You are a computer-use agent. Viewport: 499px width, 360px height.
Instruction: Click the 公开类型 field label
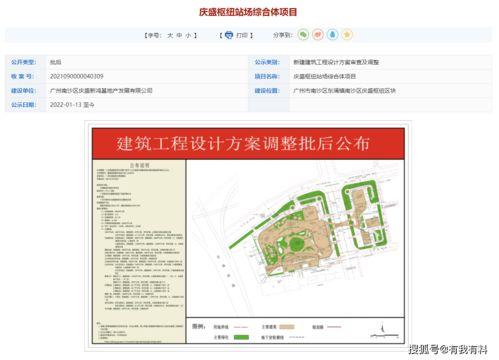pos(23,62)
